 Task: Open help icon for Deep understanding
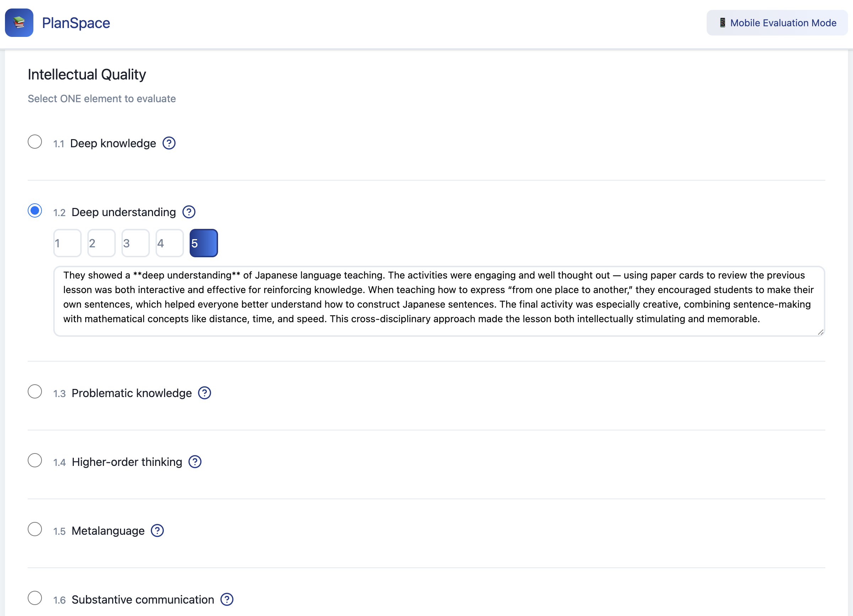(x=189, y=212)
